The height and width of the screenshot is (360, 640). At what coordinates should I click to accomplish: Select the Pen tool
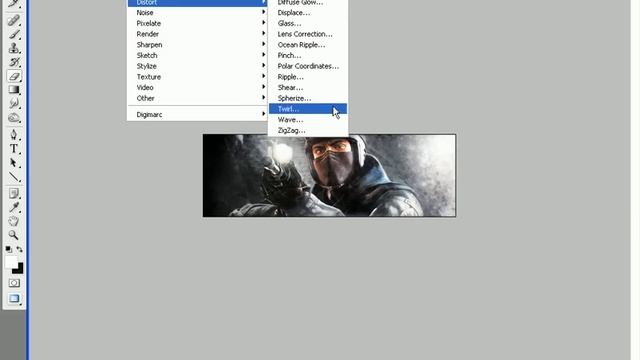click(14, 135)
